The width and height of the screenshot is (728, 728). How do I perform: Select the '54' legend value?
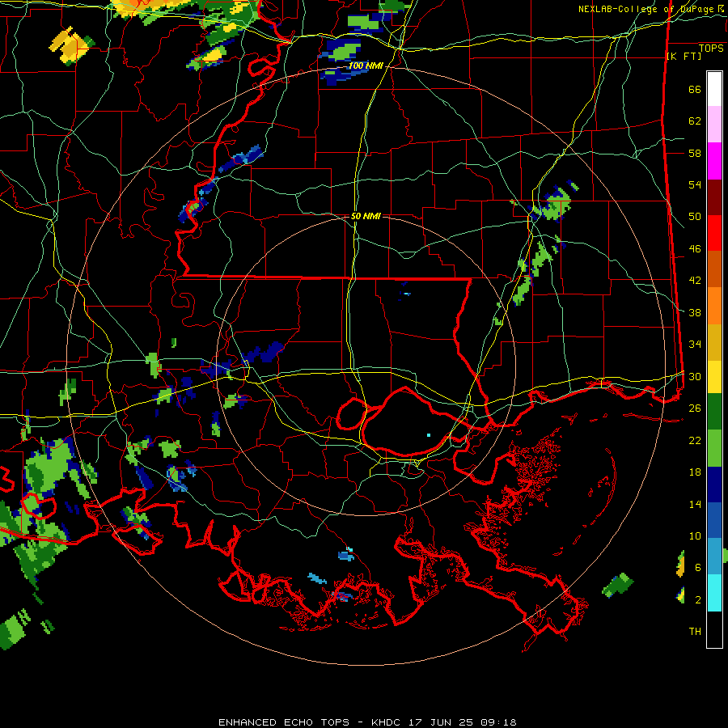point(695,184)
